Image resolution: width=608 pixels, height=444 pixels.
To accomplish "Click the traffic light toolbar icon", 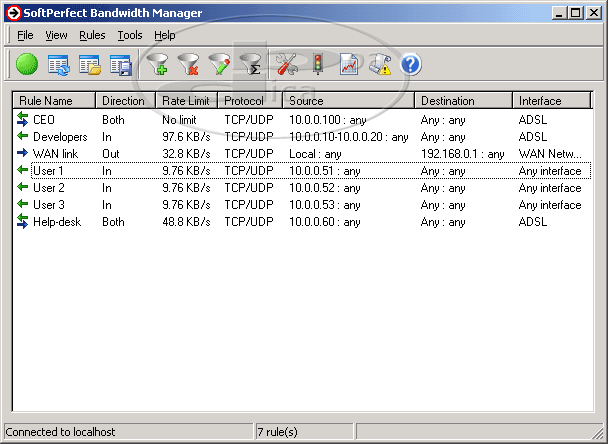I will (318, 66).
